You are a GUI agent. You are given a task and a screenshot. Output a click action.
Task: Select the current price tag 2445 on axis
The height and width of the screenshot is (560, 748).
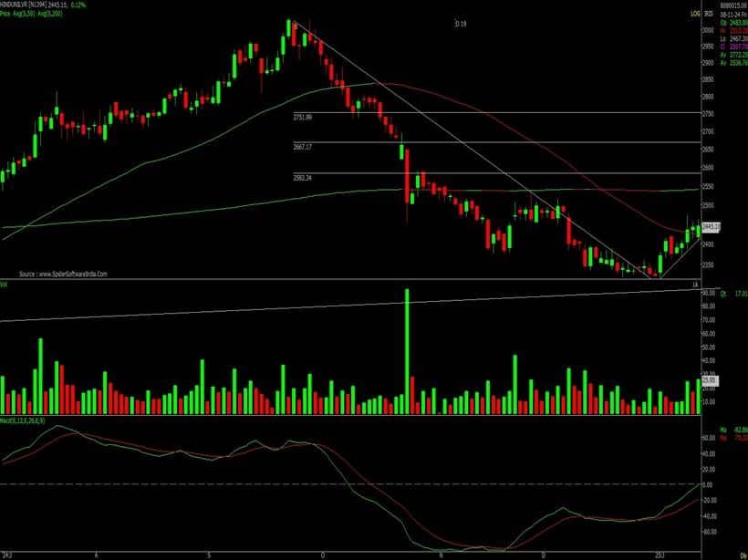[711, 226]
